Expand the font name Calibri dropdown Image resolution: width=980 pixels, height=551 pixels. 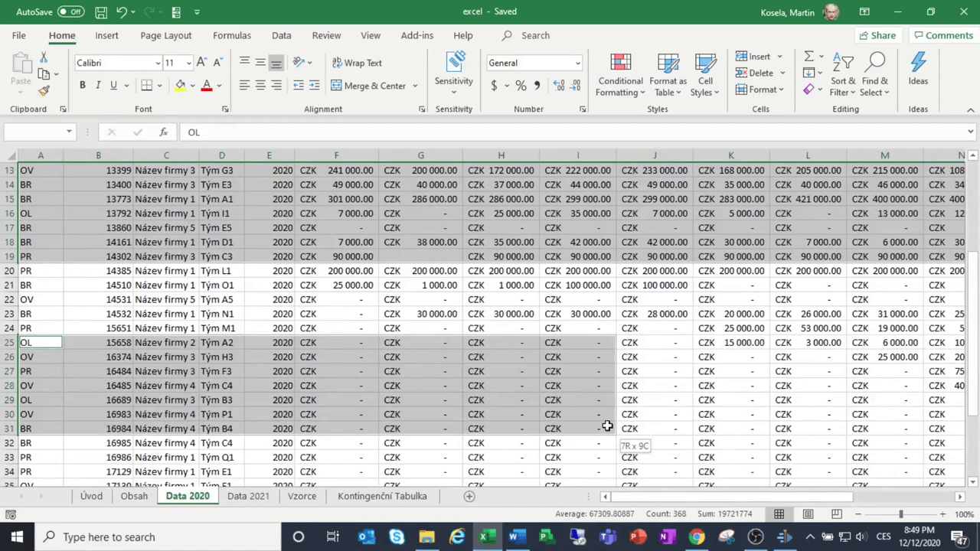tap(158, 63)
